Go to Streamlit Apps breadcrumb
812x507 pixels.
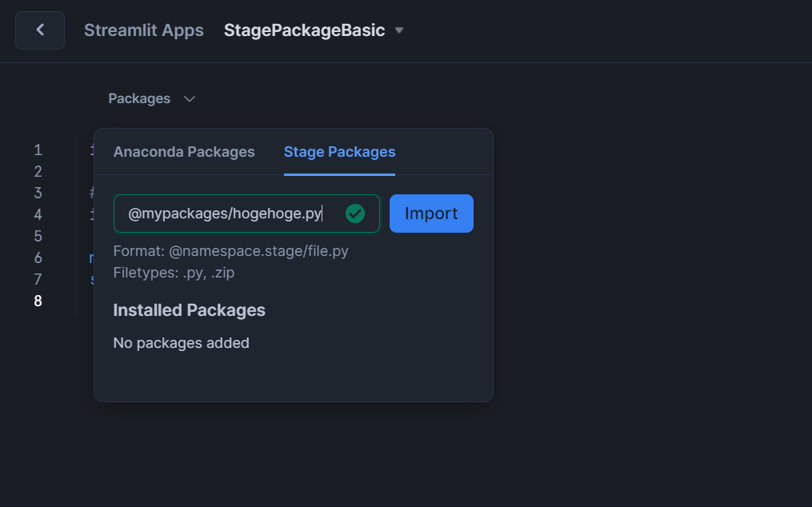point(144,30)
